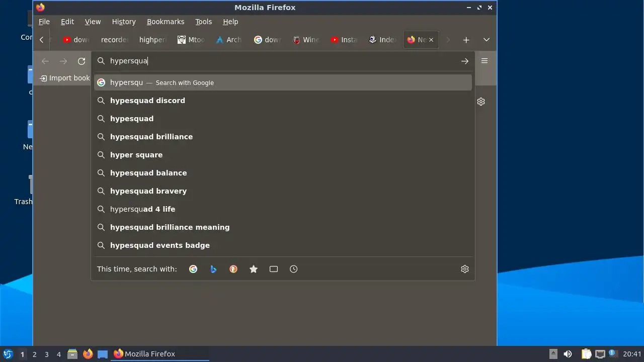The width and height of the screenshot is (644, 362).
Task: Switch to the 'Mtoo' tab
Action: click(x=190, y=40)
